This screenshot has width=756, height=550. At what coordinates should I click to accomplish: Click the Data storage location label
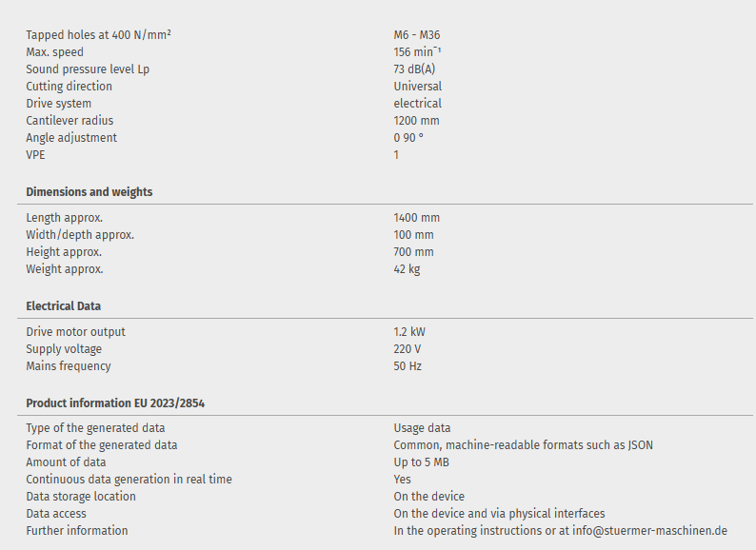coord(81,497)
